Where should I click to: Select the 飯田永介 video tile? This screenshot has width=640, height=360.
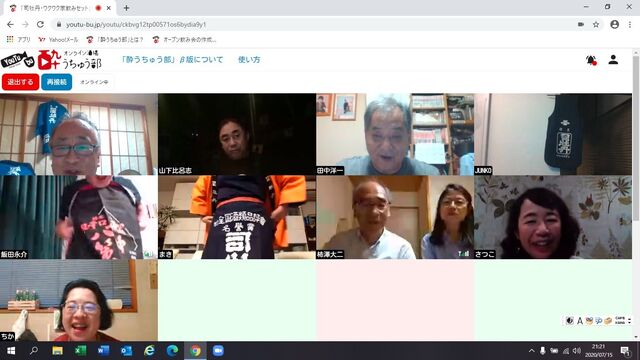coord(79,217)
